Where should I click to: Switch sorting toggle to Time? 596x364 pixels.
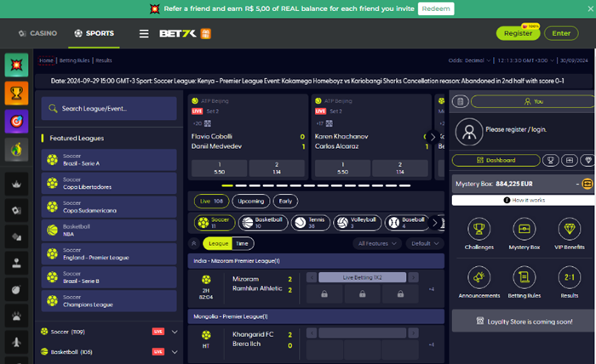coord(243,243)
